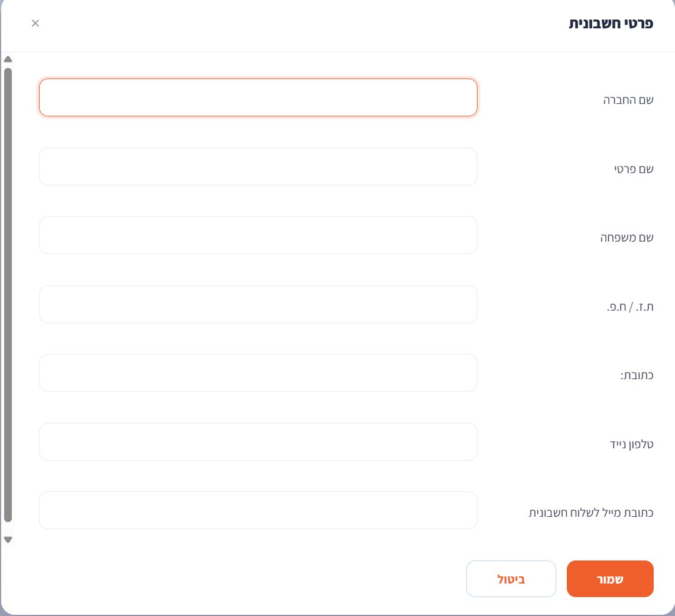Save the invoice details with שמור
675x616 pixels.
tap(610, 579)
